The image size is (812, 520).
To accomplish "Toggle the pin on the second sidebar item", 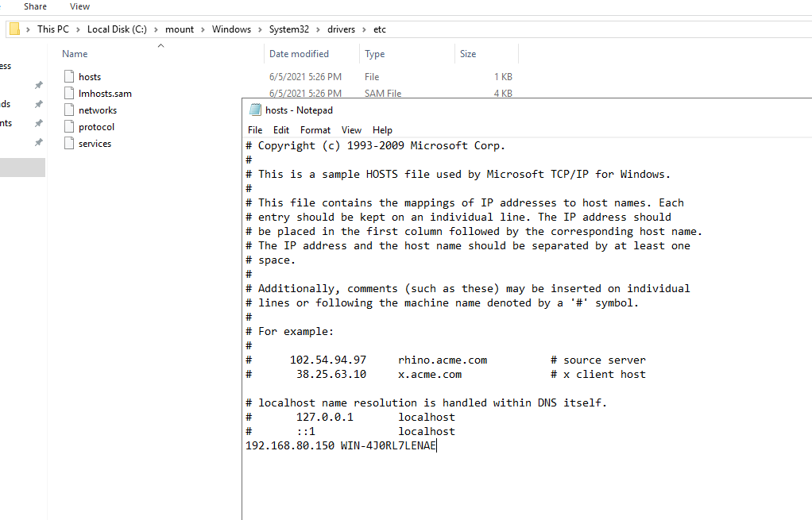I will [x=37, y=105].
